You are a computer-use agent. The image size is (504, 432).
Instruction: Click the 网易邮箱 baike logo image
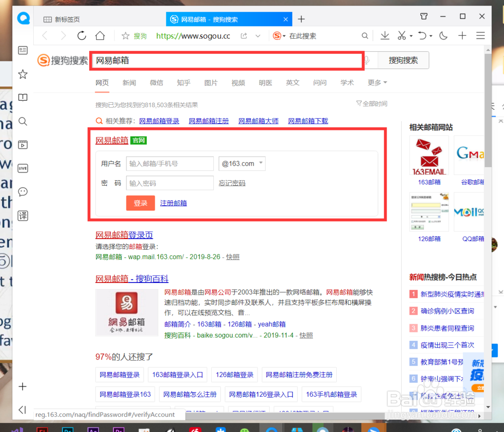[x=127, y=312]
